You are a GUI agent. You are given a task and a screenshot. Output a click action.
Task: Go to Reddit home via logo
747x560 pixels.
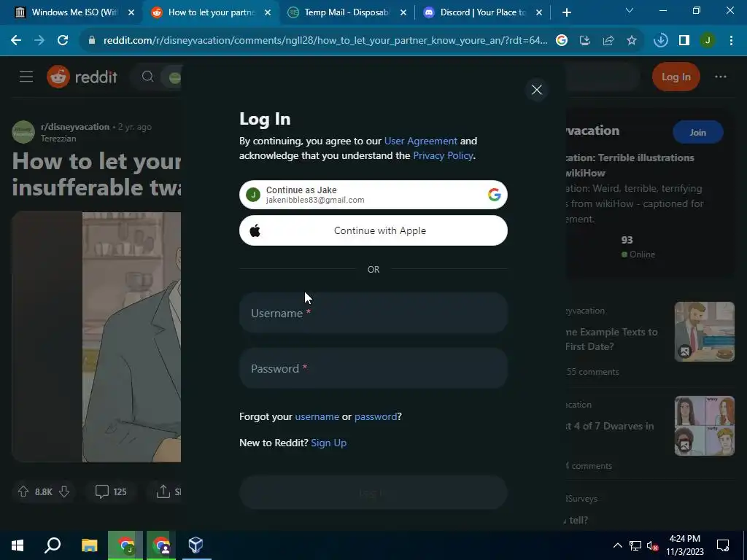(x=82, y=77)
